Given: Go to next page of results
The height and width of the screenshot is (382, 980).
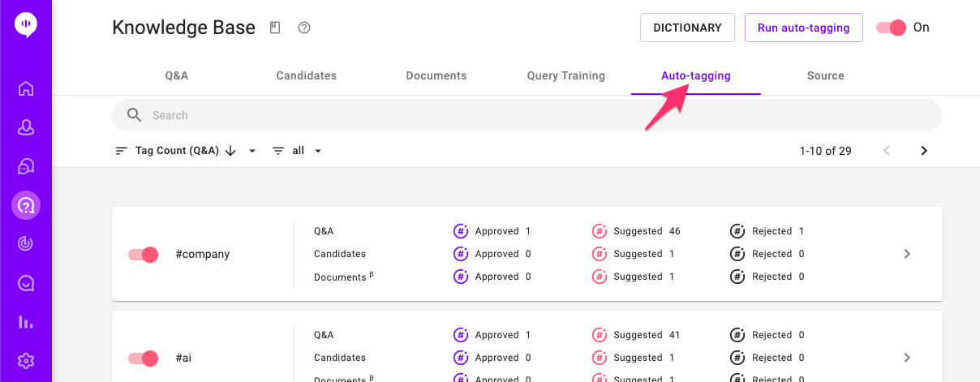Looking at the screenshot, I should click(x=924, y=151).
